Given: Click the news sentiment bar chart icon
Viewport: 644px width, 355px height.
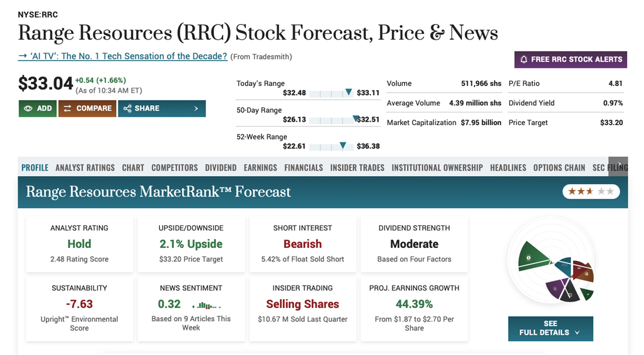Looking at the screenshot, I should tap(206, 305).
